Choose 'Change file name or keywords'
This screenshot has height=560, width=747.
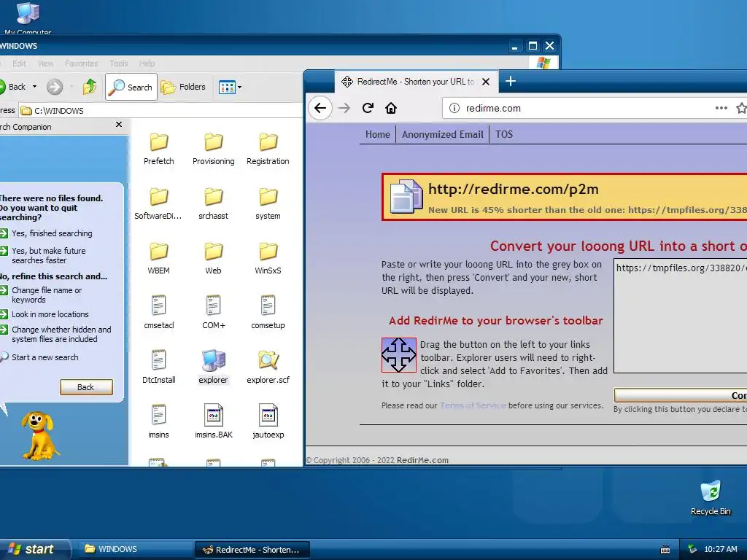coord(47,295)
